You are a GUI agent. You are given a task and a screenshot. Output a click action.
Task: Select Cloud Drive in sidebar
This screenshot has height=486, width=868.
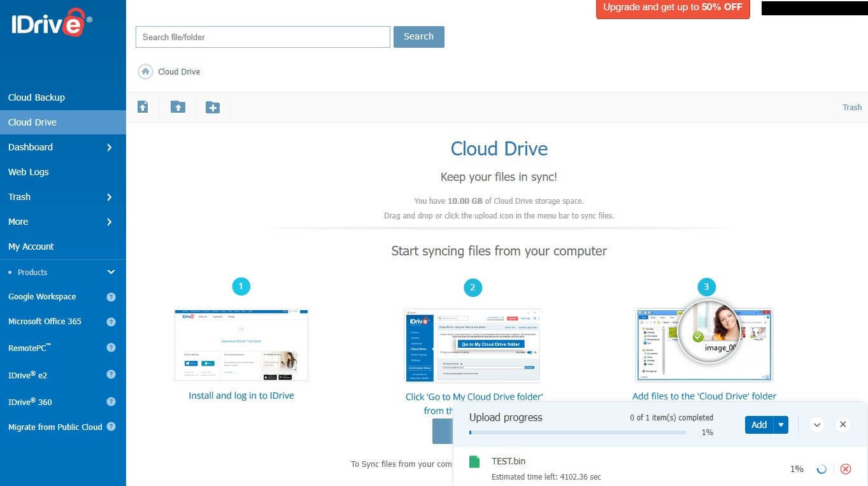[63, 122]
